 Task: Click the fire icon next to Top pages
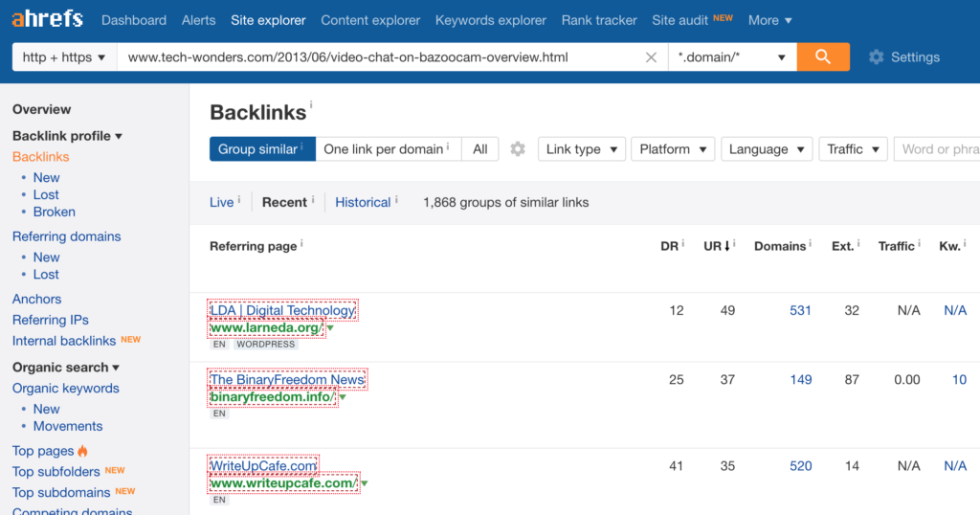(82, 451)
